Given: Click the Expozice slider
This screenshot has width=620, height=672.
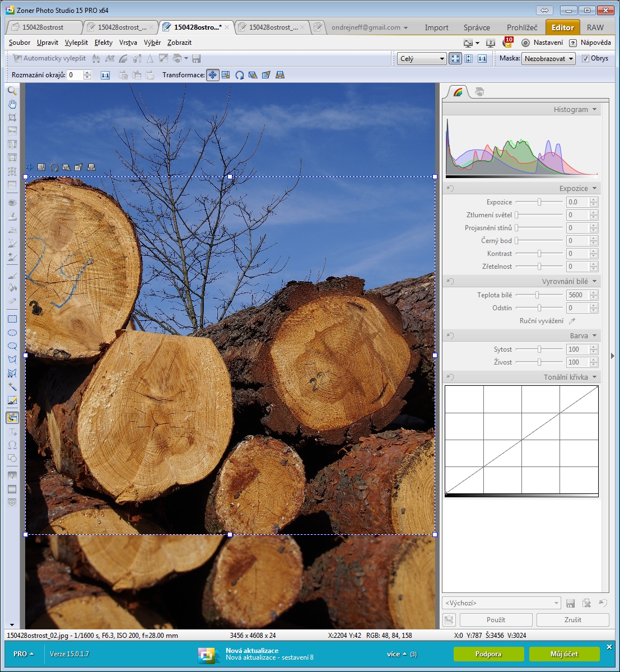Looking at the screenshot, I should click(x=539, y=202).
